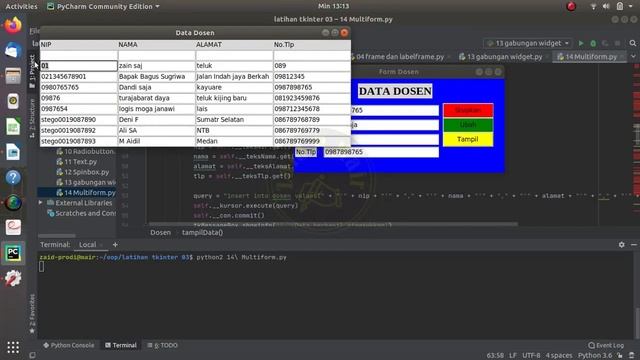Image resolution: width=640 pixels, height=360 pixels.
Task: Open the run configuration dropdown '13 gabungan widget'
Action: coord(529,43)
